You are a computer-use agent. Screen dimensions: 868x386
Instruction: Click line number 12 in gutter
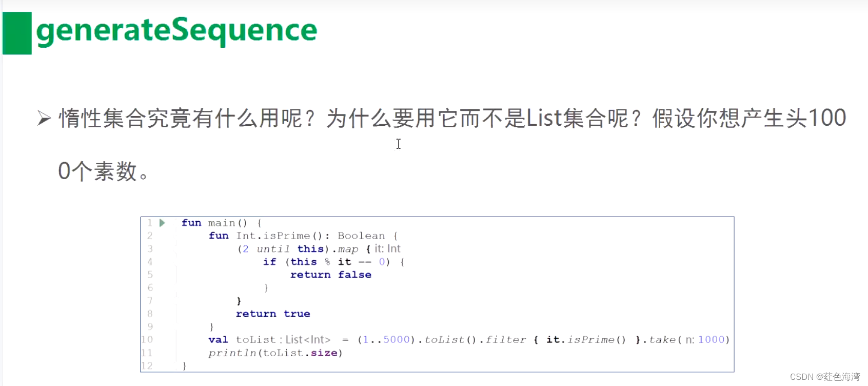click(x=147, y=365)
